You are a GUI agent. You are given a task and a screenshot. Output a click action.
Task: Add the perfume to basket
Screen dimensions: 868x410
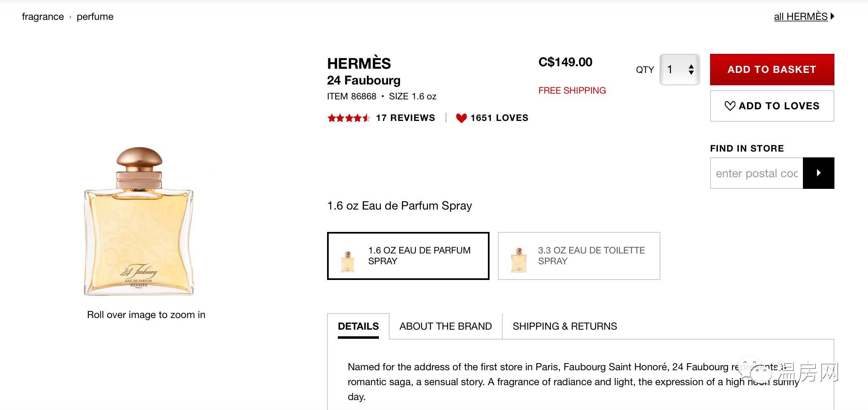(x=772, y=70)
